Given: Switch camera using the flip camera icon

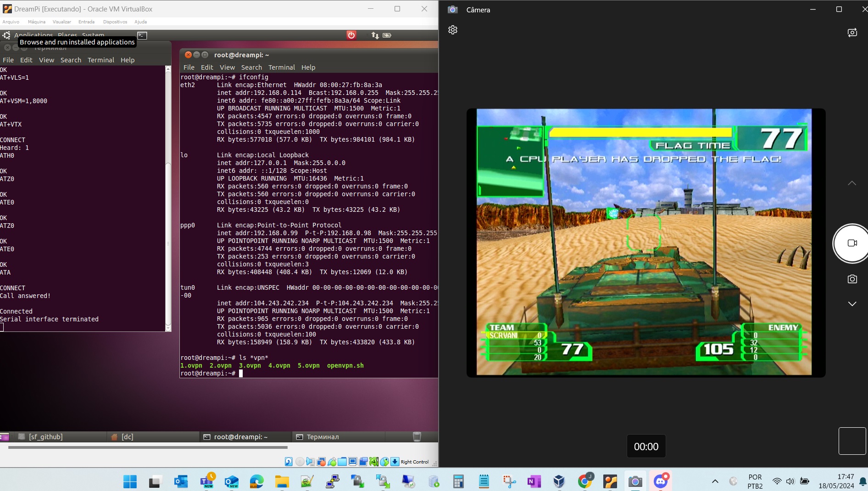Looking at the screenshot, I should [x=852, y=33].
